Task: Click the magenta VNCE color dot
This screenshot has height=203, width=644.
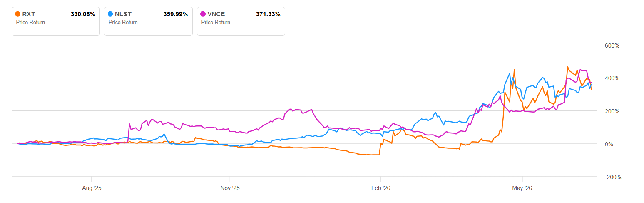Action: pos(203,14)
